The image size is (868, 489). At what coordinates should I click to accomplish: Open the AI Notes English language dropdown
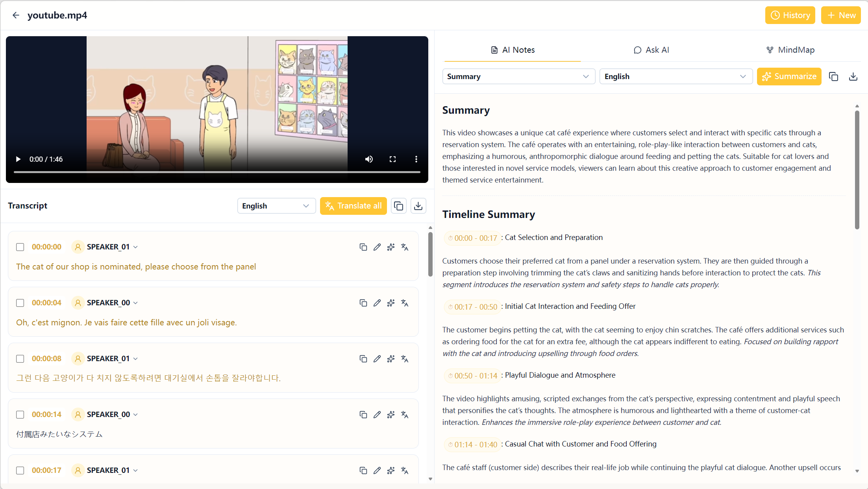click(x=676, y=76)
